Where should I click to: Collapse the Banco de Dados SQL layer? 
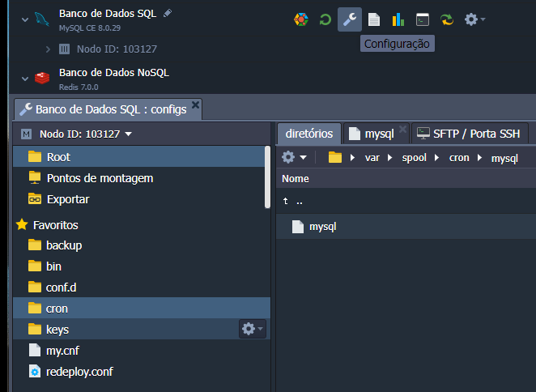coord(24,19)
